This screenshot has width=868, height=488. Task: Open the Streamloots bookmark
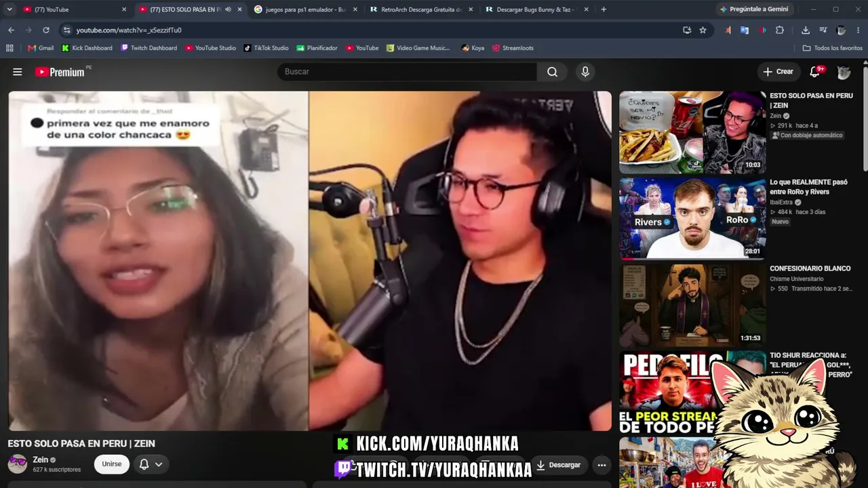(513, 48)
